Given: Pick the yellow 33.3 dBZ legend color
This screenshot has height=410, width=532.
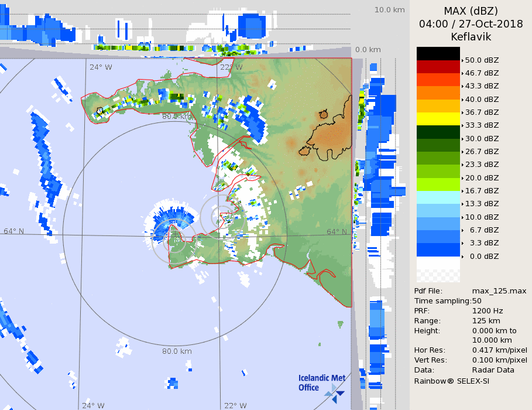Looking at the screenshot, I should click(x=438, y=119).
